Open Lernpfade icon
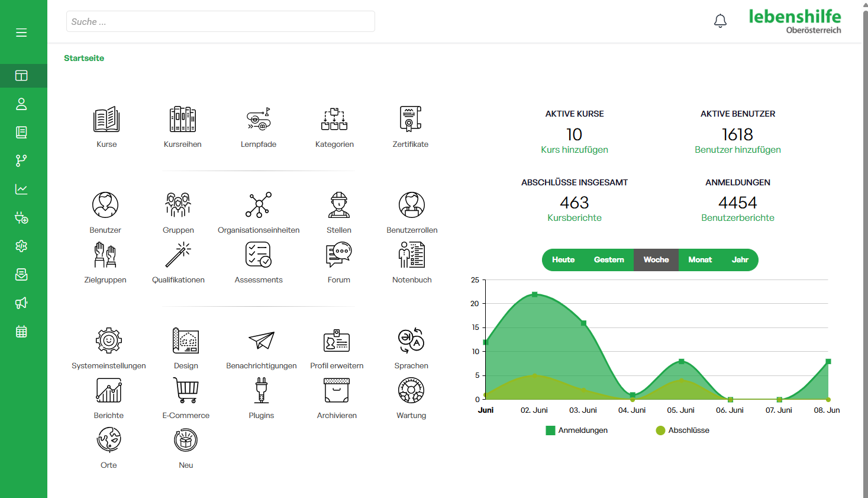 pyautogui.click(x=259, y=120)
